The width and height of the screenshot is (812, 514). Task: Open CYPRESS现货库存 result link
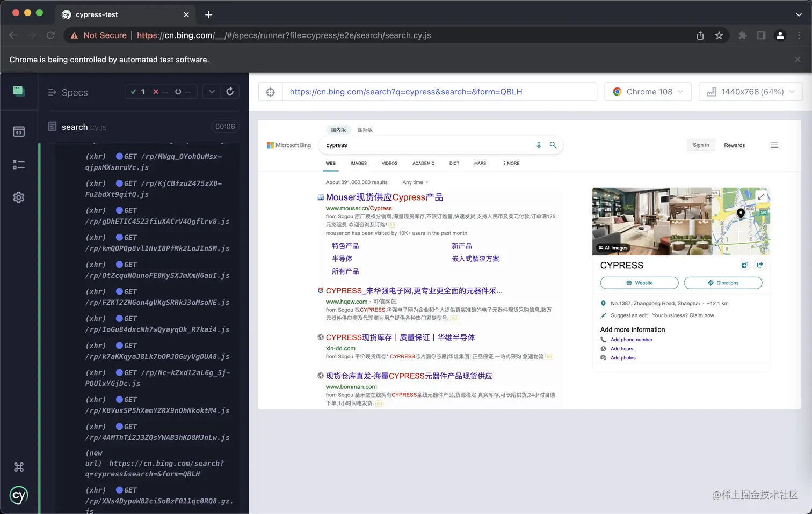coord(400,337)
